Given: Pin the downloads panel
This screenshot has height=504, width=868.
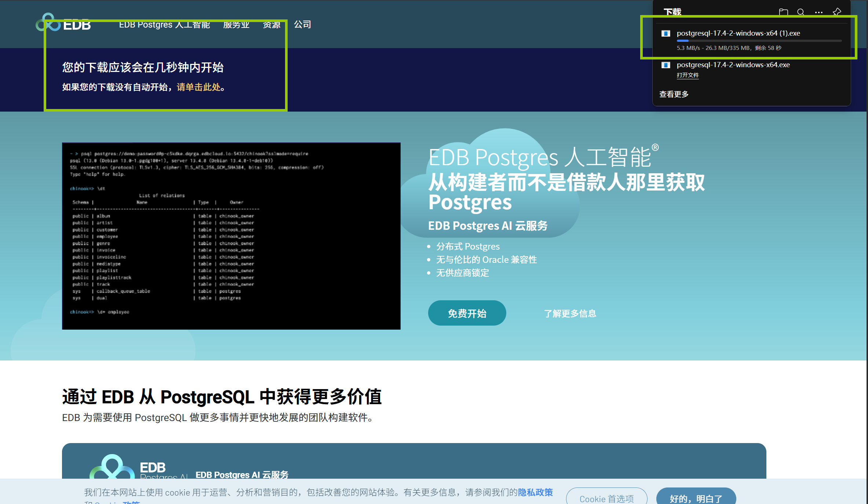Looking at the screenshot, I should point(837,12).
